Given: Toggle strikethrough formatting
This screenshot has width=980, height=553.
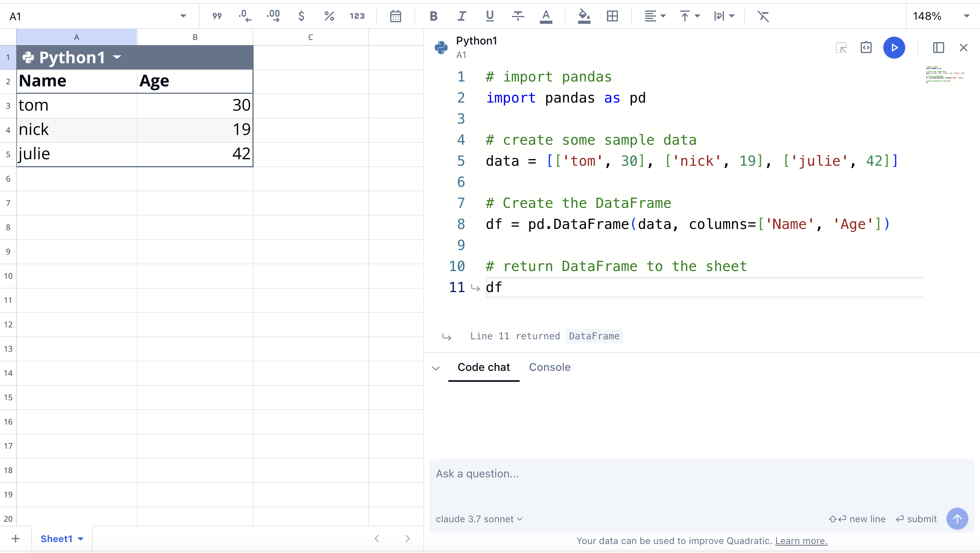Looking at the screenshot, I should [518, 16].
